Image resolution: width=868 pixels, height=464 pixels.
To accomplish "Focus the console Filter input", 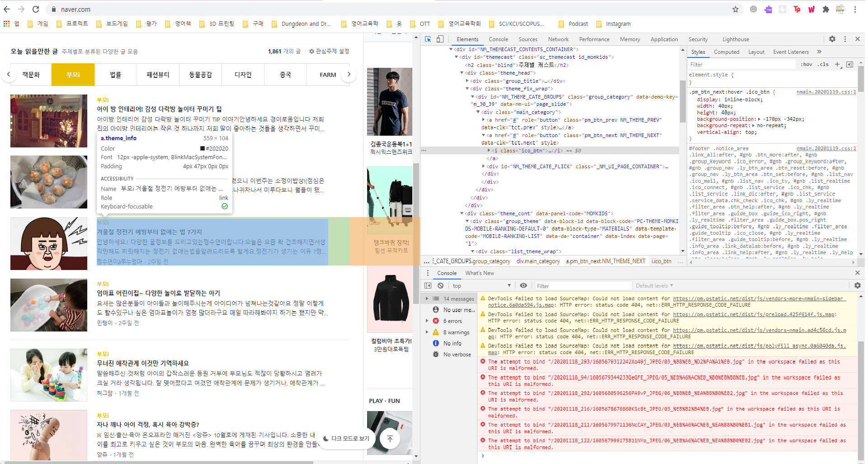I will [583, 286].
